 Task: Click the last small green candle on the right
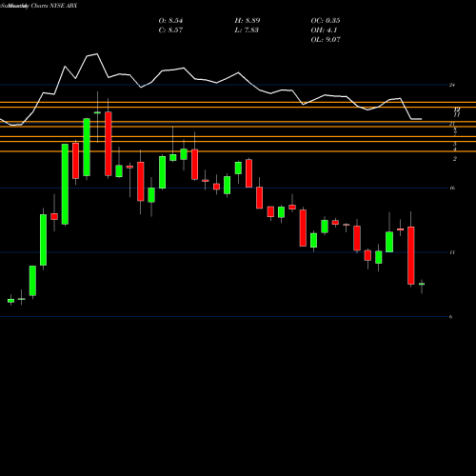tap(422, 284)
